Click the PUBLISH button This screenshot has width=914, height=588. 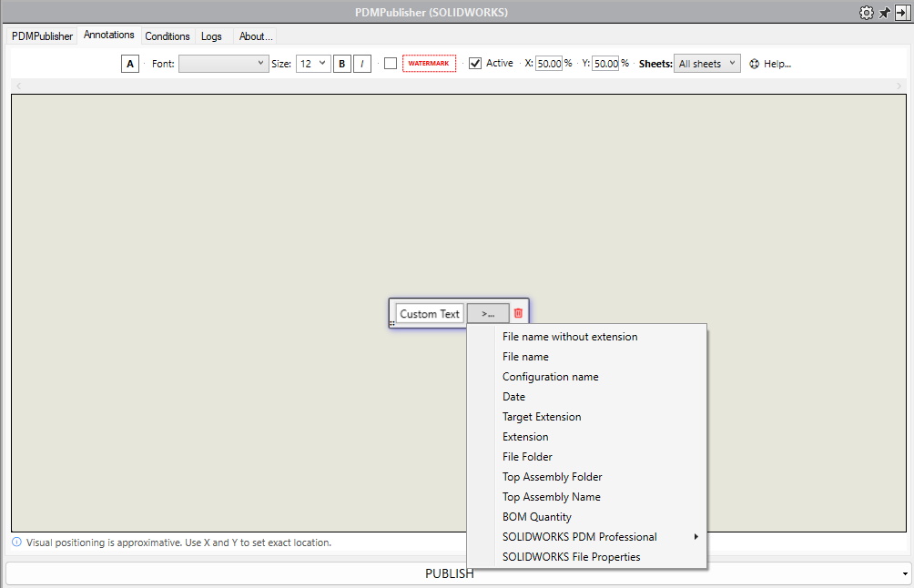[x=449, y=573]
